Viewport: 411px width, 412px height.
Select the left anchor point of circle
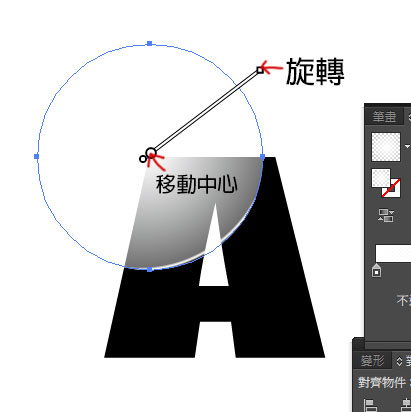(37, 156)
